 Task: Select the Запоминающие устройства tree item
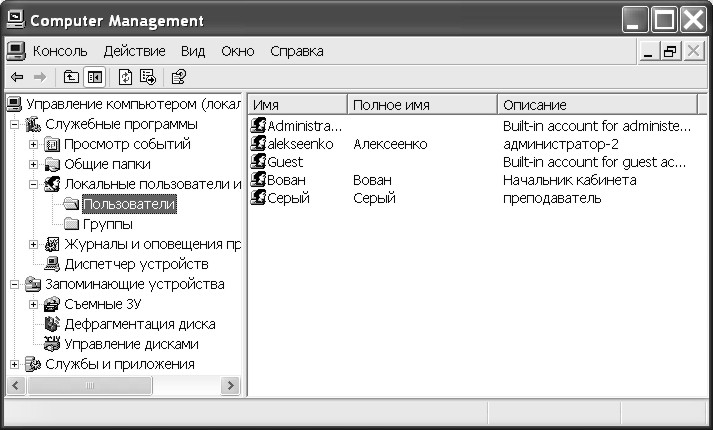[x=135, y=284]
